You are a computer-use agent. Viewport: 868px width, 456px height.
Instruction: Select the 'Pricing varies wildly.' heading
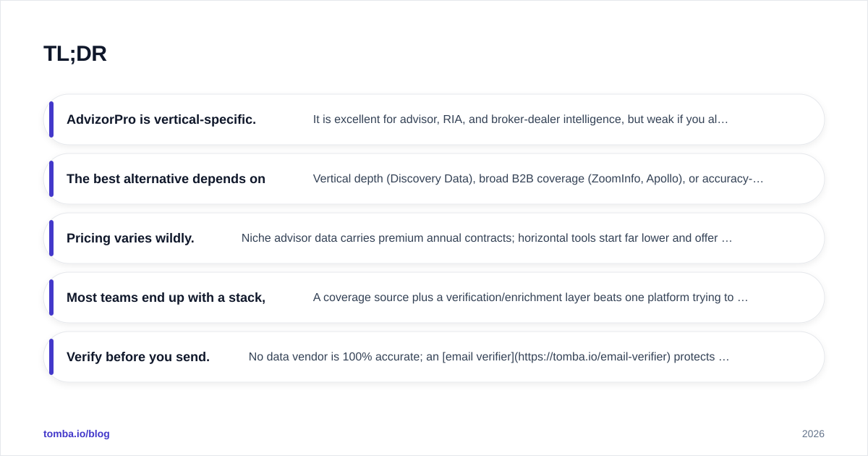[130, 238]
